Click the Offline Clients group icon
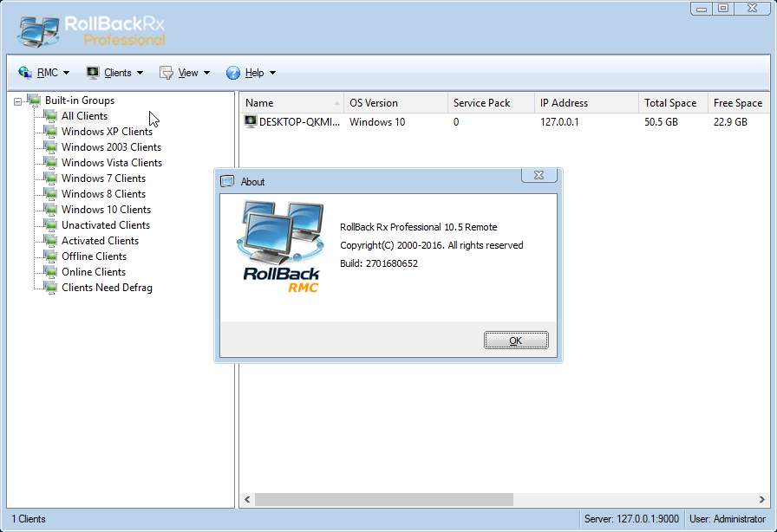 (x=50, y=256)
